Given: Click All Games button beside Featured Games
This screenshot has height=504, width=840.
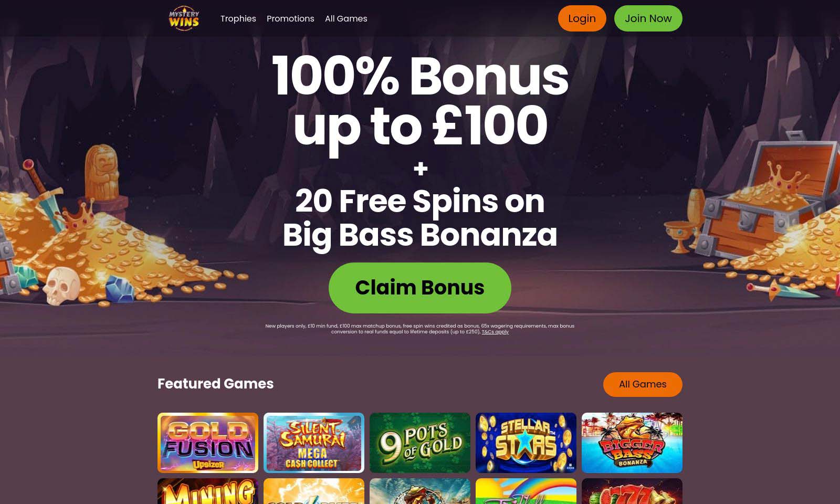Looking at the screenshot, I should (643, 384).
